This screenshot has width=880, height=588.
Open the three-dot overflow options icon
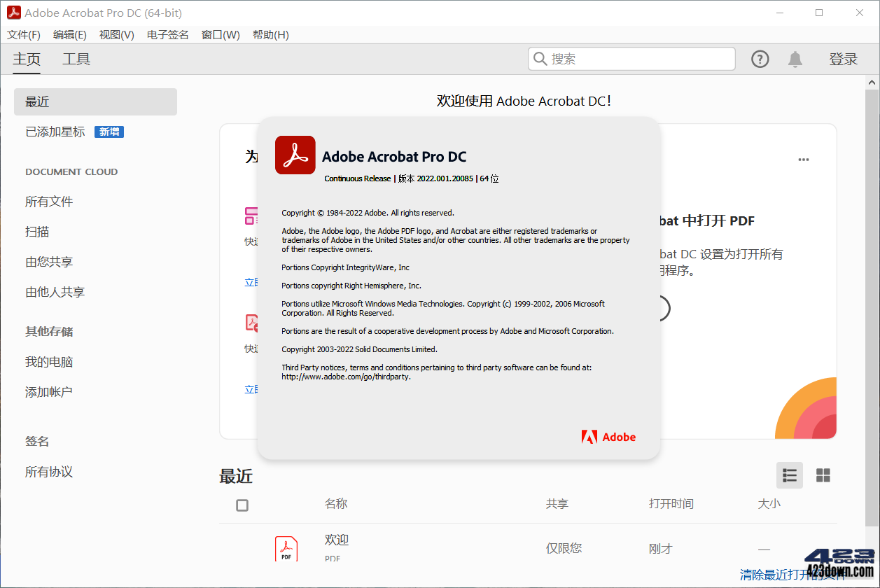tap(803, 160)
